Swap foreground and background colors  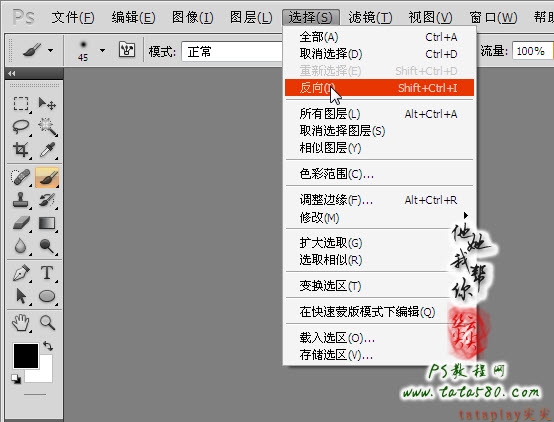[48, 346]
